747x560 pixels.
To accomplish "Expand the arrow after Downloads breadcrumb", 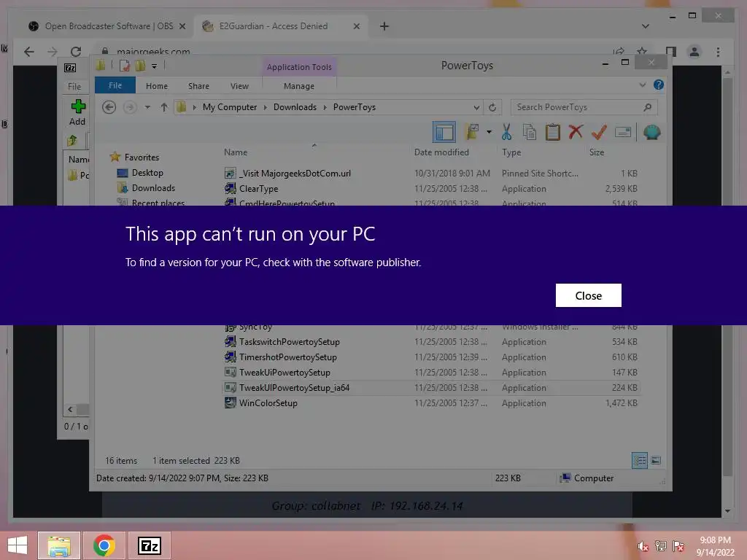I will [x=325, y=107].
